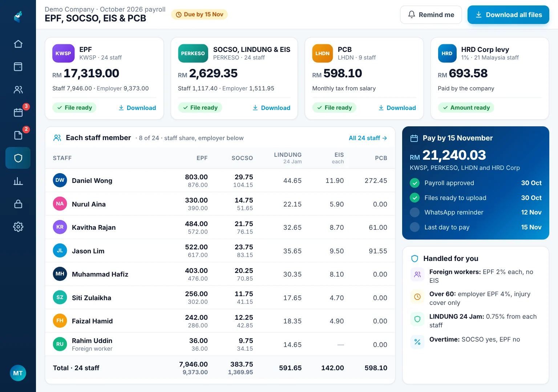Open the bar chart reports icon
The height and width of the screenshot is (392, 558).
[x=18, y=181]
